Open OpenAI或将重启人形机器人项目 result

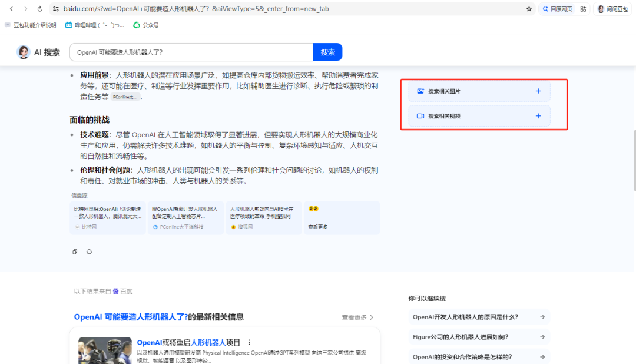point(188,342)
